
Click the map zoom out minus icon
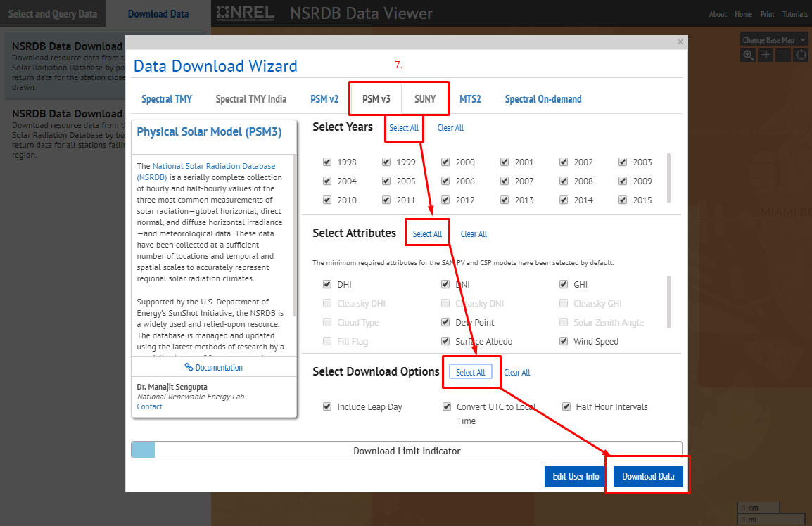click(x=784, y=55)
